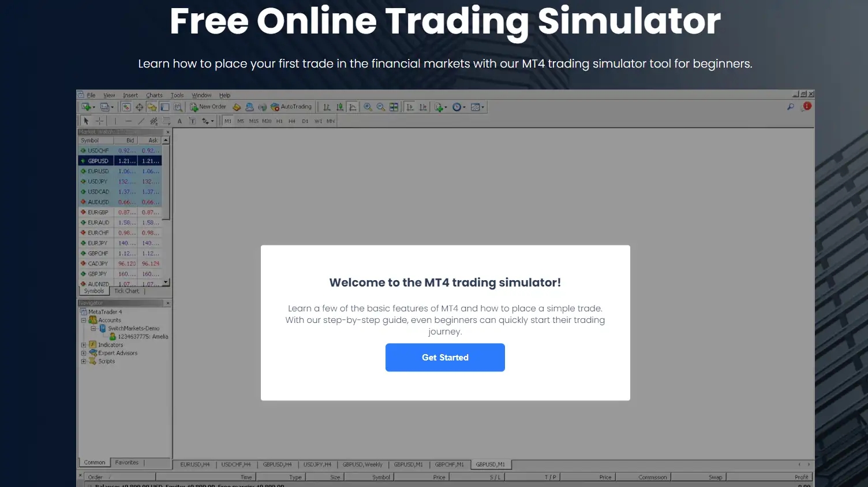Viewport: 868px width, 487px height.
Task: Open the File menu
Action: point(91,95)
